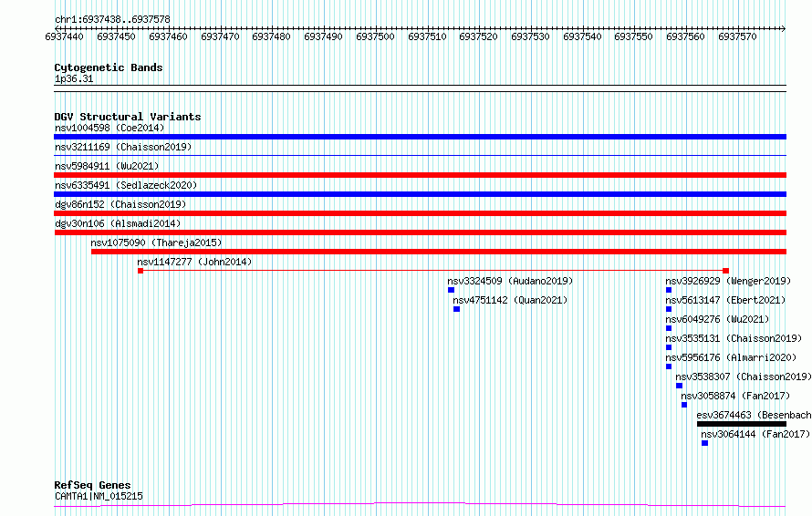Click the nsv5956176 (Almarri2020) blue marker

click(669, 366)
